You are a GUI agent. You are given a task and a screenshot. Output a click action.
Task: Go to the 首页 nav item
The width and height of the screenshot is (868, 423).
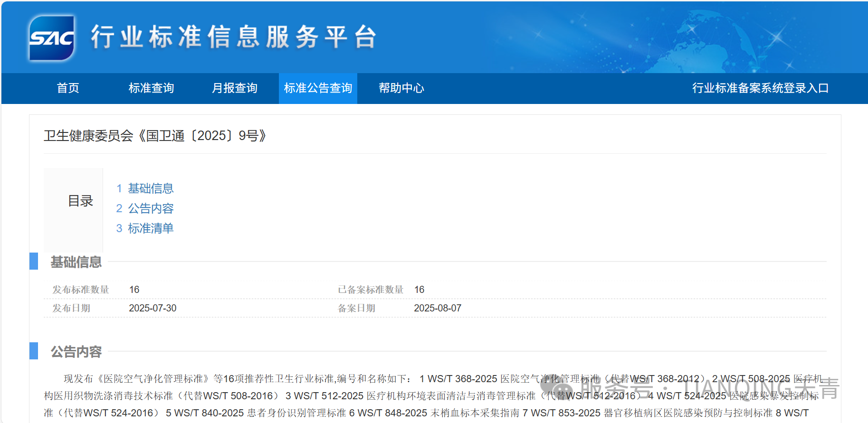coord(68,88)
